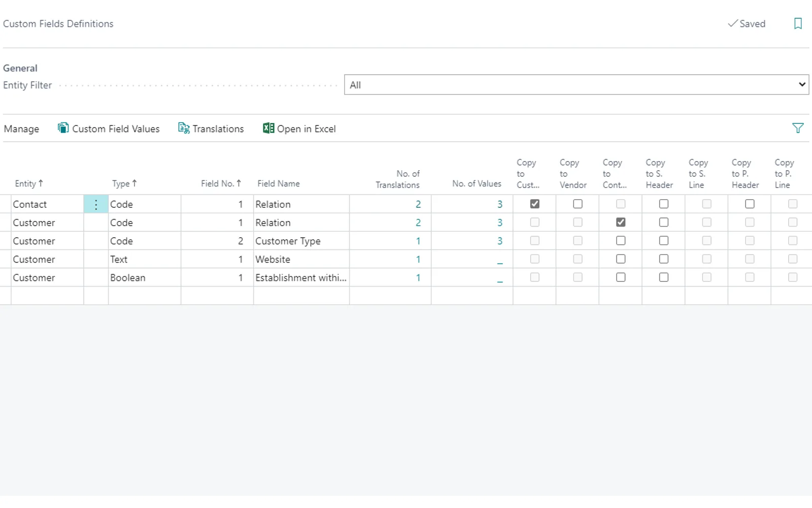Click the Boolean type cell
The image size is (812, 508).
pyautogui.click(x=145, y=277)
